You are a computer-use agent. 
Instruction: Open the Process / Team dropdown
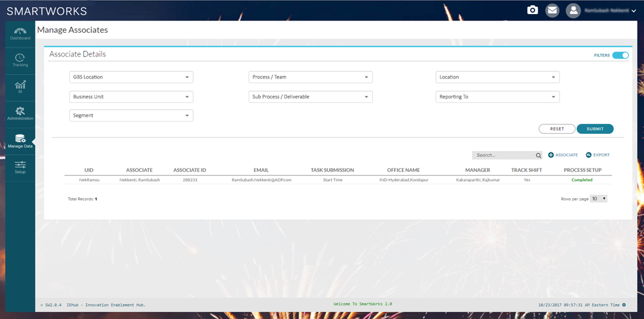point(311,77)
